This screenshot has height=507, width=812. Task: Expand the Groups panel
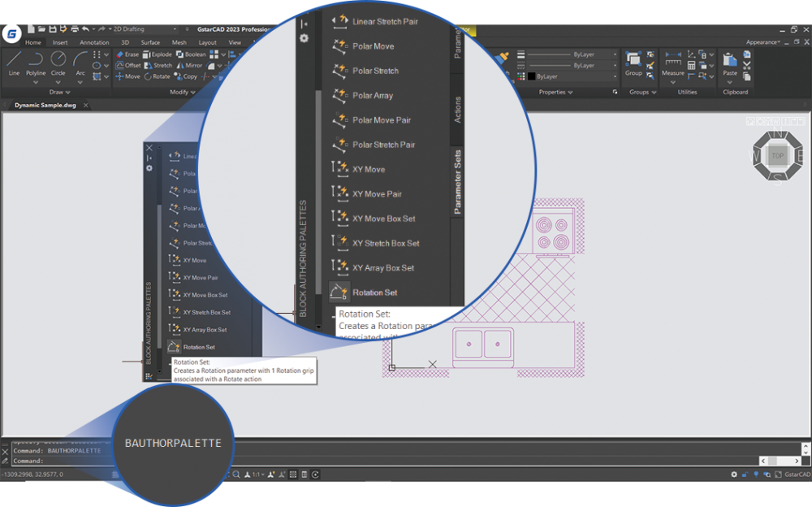point(642,93)
